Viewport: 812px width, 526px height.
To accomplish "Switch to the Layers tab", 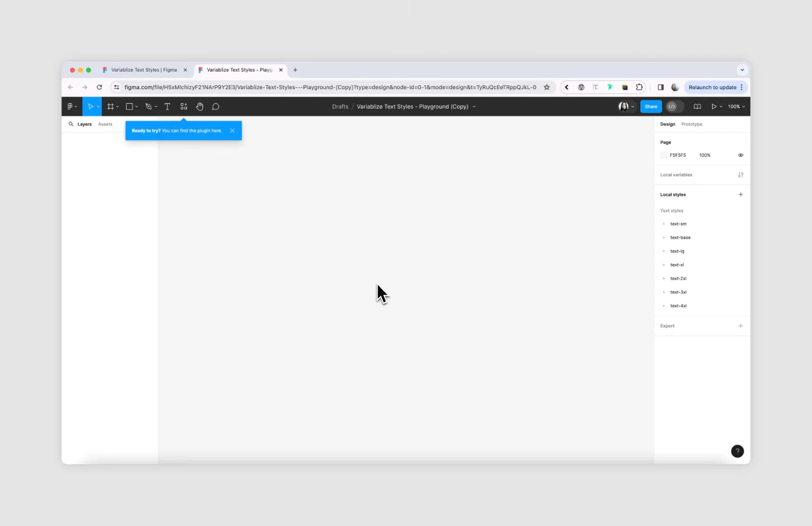I will click(x=85, y=124).
